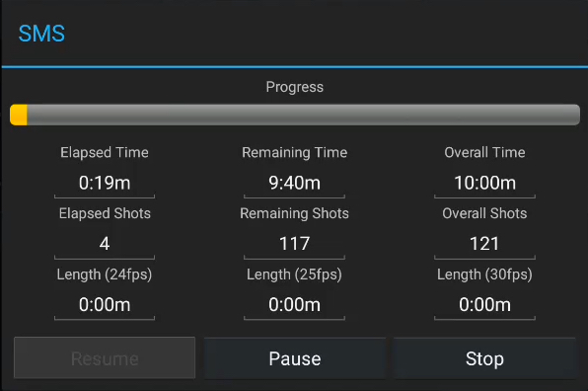
Task: Click the SMS title header
Action: (x=41, y=34)
